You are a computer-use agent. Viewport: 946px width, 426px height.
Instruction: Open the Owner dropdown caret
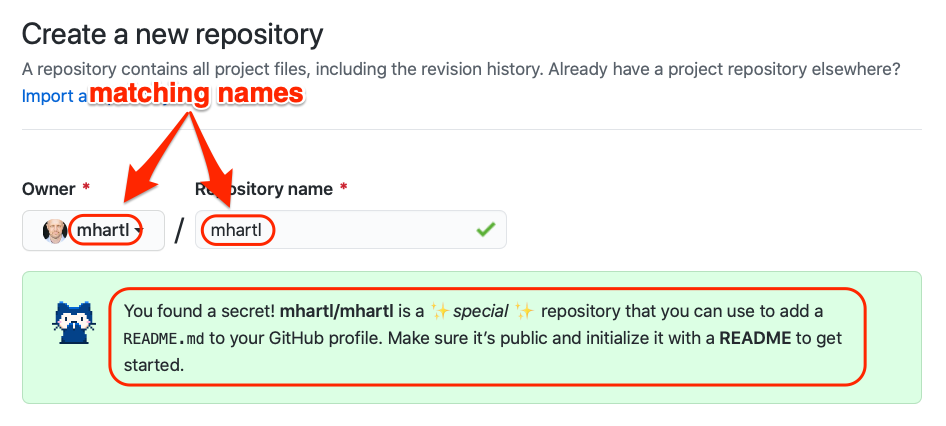(x=138, y=231)
